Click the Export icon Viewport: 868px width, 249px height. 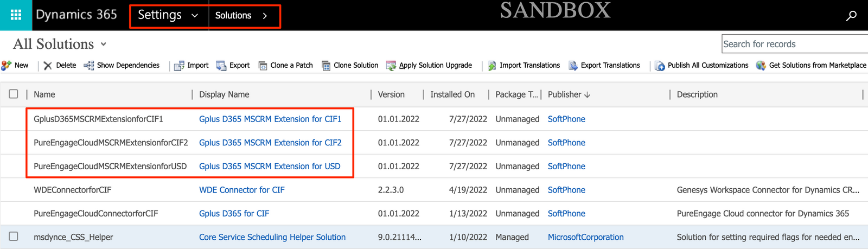pos(221,66)
